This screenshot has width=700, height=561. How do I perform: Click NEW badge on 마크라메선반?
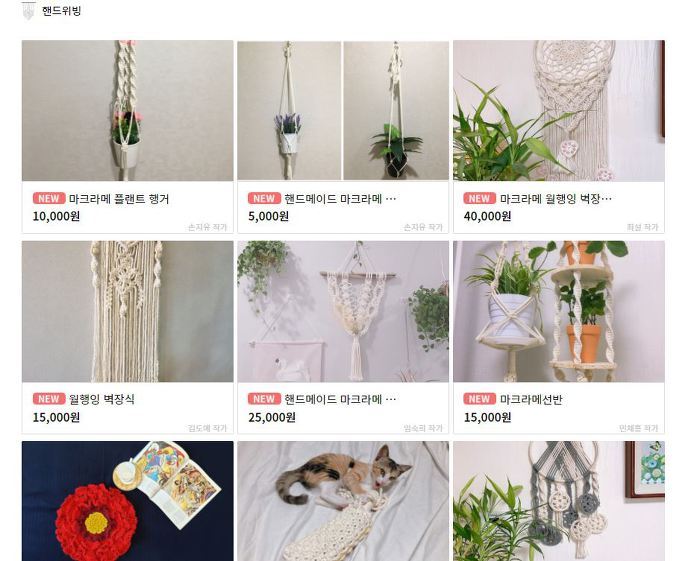tap(480, 399)
